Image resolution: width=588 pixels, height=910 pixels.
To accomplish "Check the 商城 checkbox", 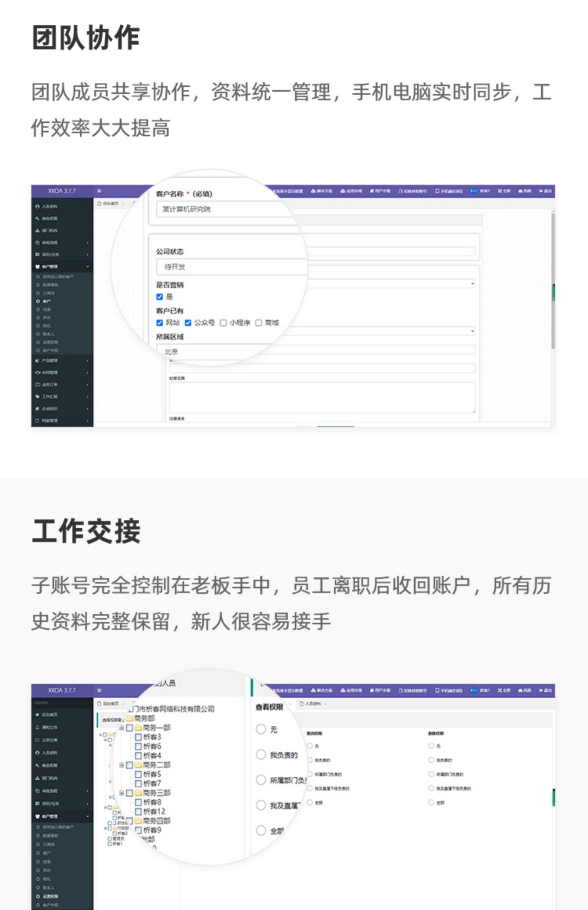I will [x=259, y=323].
